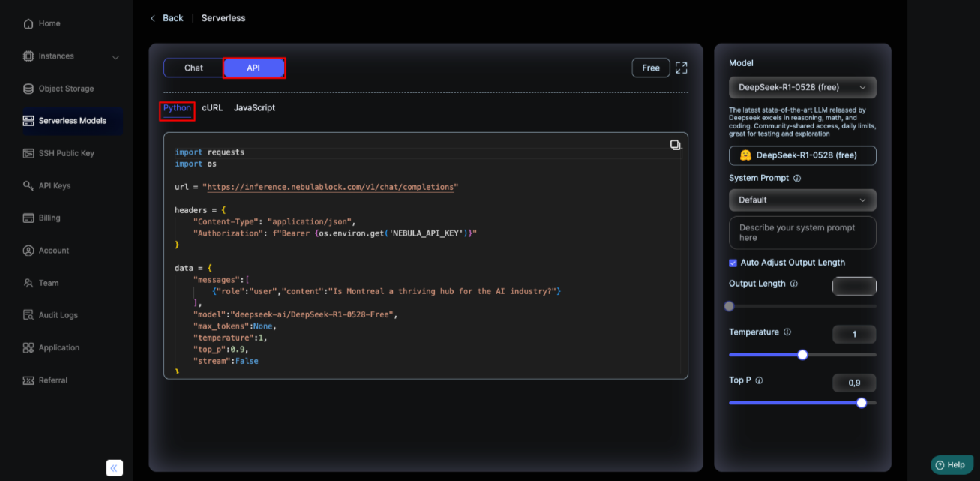Click the Instances chip icon in sidebar
The width and height of the screenshot is (980, 481).
[x=28, y=56]
